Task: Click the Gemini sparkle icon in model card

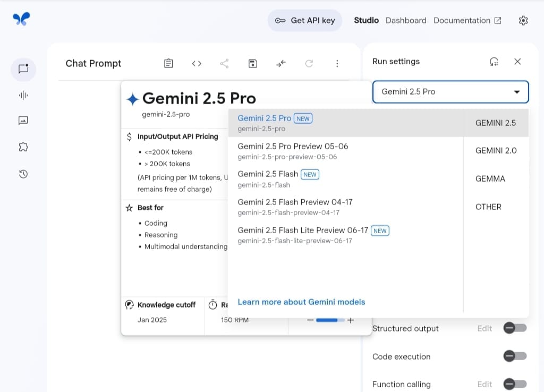Action: [132, 99]
